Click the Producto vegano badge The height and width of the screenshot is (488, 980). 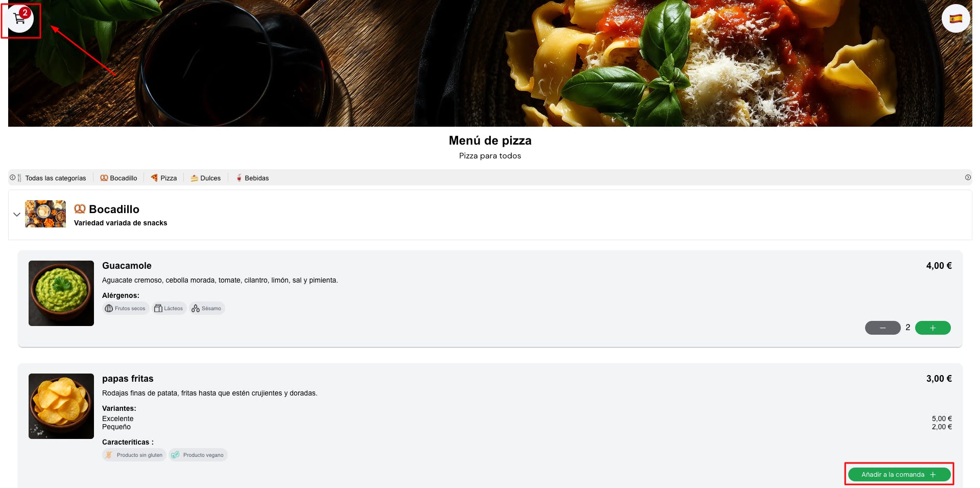coord(198,455)
